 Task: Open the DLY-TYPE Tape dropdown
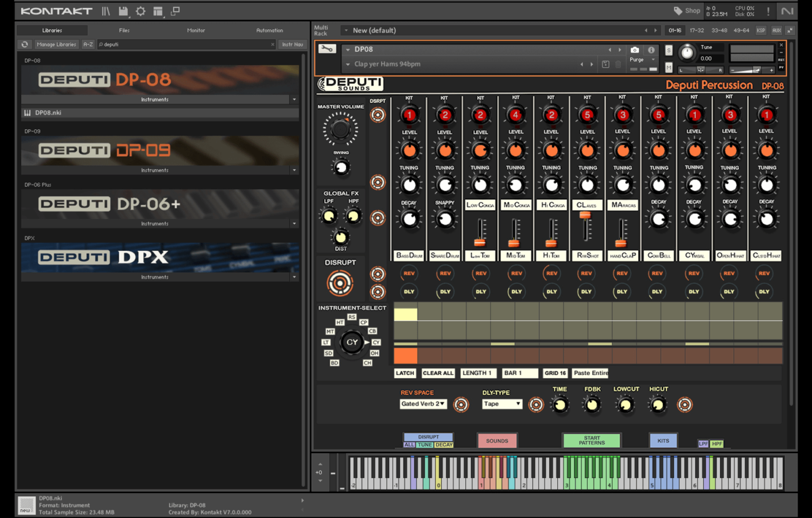[502, 404]
